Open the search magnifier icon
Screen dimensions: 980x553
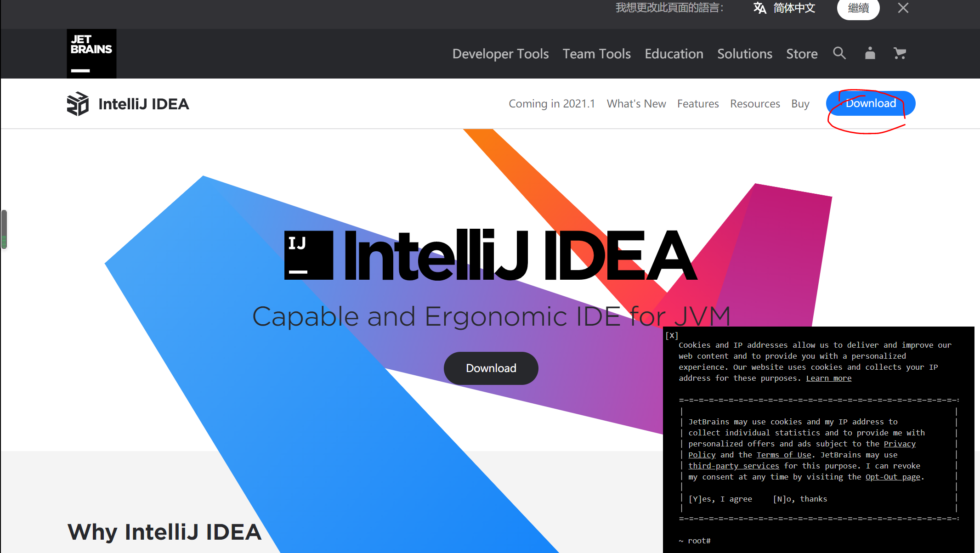[x=839, y=53]
